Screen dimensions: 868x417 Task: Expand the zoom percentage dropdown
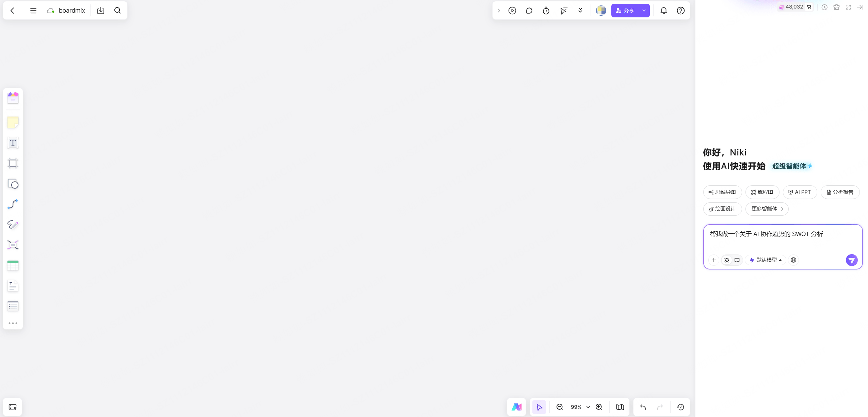(x=588, y=407)
